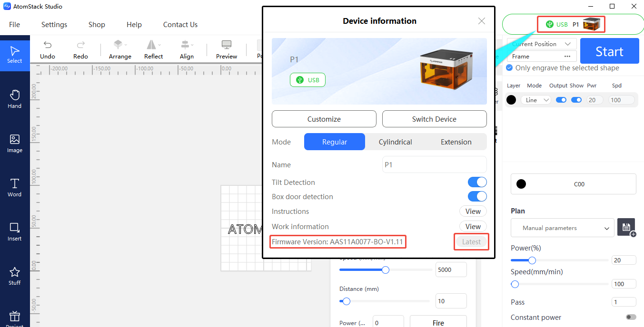Open the Manual parameters plan dropdown
The height and width of the screenshot is (327, 644).
click(x=562, y=228)
